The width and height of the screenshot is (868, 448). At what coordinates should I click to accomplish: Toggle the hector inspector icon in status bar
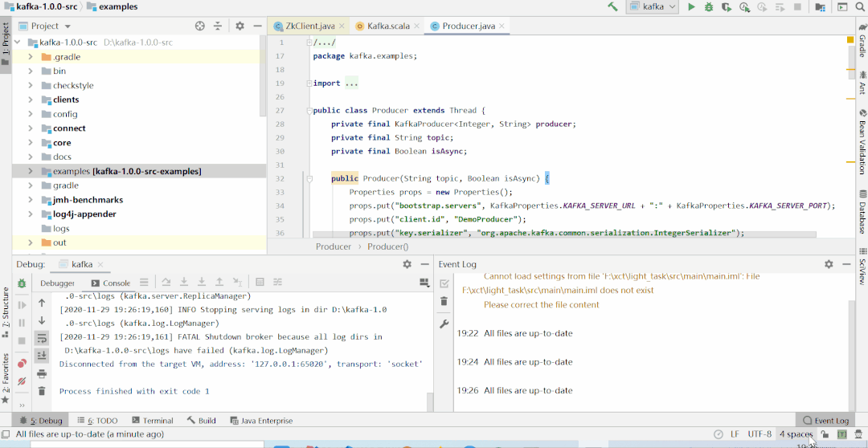coord(858,434)
